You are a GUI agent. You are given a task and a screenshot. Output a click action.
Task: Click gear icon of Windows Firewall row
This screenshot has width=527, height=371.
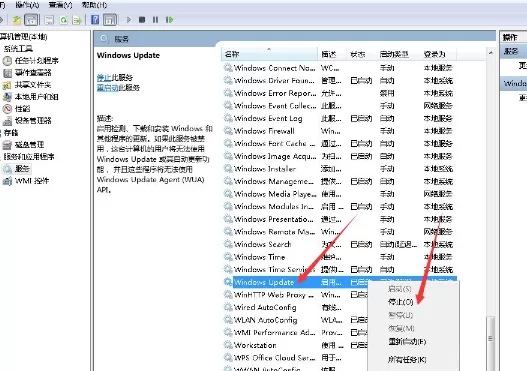pyautogui.click(x=228, y=131)
